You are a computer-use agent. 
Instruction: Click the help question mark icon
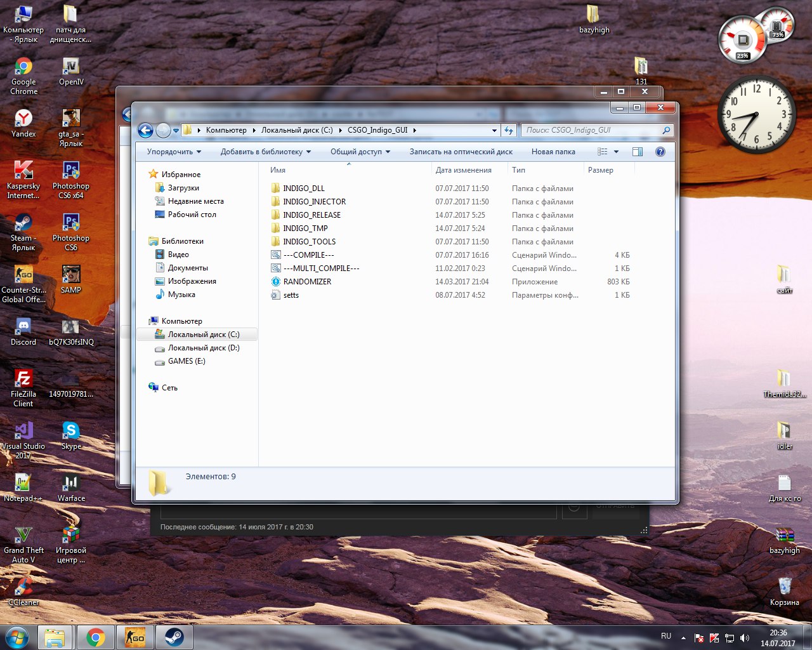point(660,152)
